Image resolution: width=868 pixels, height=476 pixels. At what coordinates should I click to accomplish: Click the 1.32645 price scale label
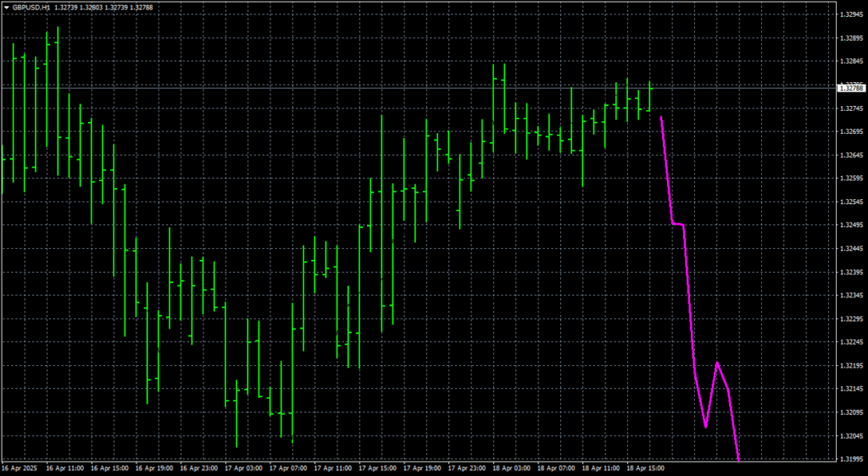[x=849, y=155]
